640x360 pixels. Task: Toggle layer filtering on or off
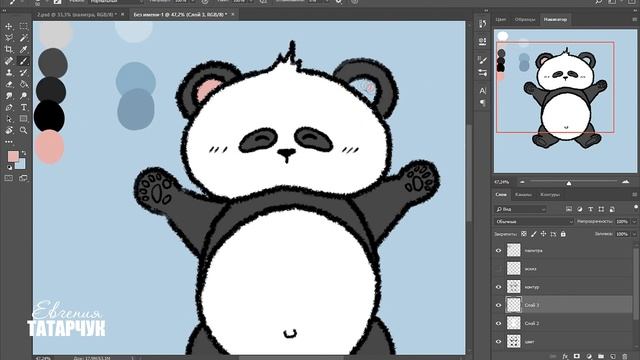click(636, 208)
